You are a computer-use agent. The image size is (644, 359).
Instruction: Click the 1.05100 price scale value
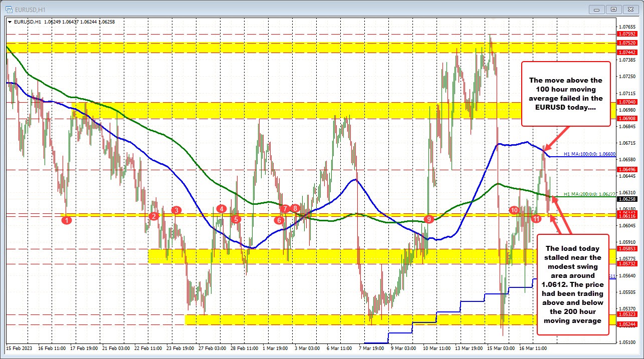tap(628, 342)
